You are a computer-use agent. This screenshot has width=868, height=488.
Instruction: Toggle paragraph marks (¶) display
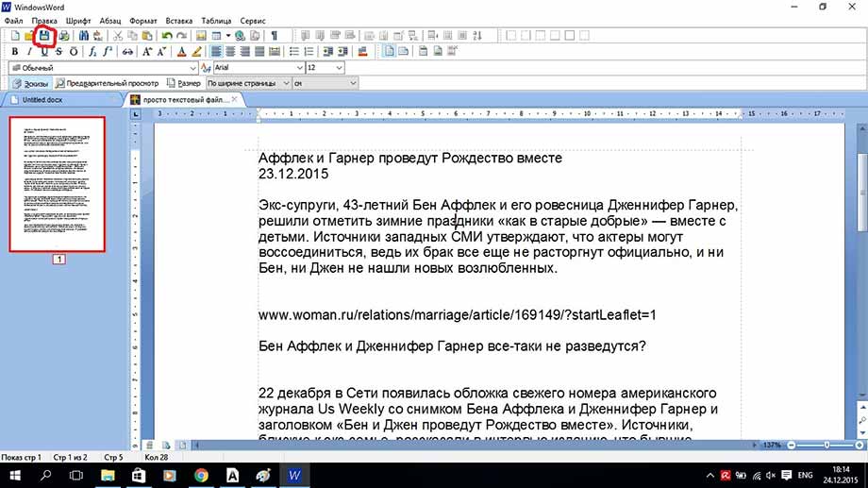(274, 36)
